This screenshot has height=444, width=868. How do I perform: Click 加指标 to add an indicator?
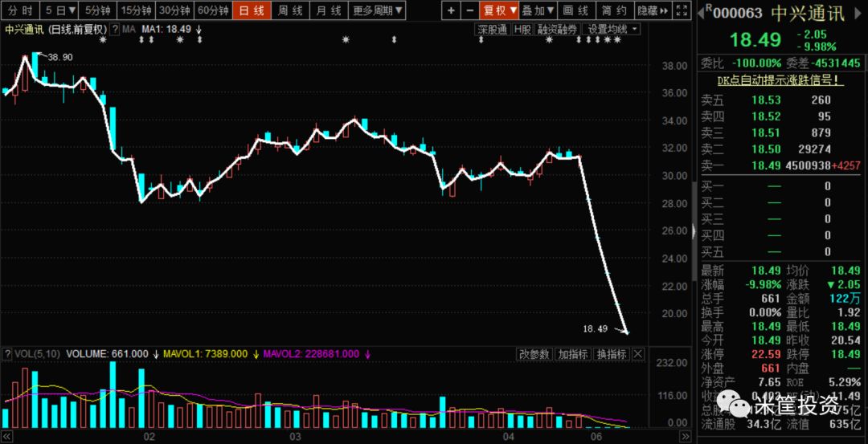[x=573, y=354]
